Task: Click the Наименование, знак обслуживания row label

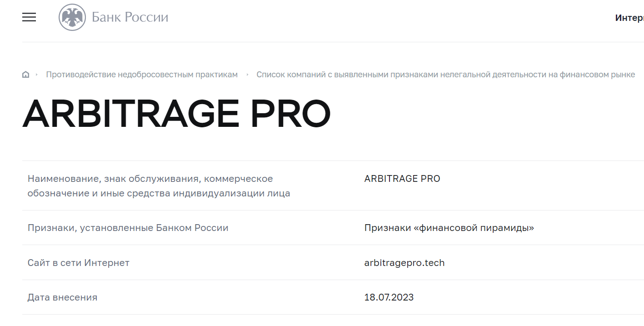Action: [x=159, y=186]
